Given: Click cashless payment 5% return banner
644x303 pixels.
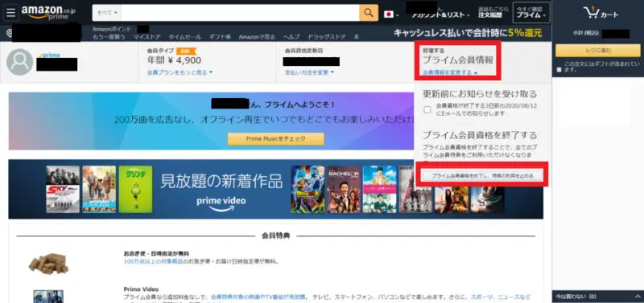Looking at the screenshot, I should pyautogui.click(x=468, y=33).
